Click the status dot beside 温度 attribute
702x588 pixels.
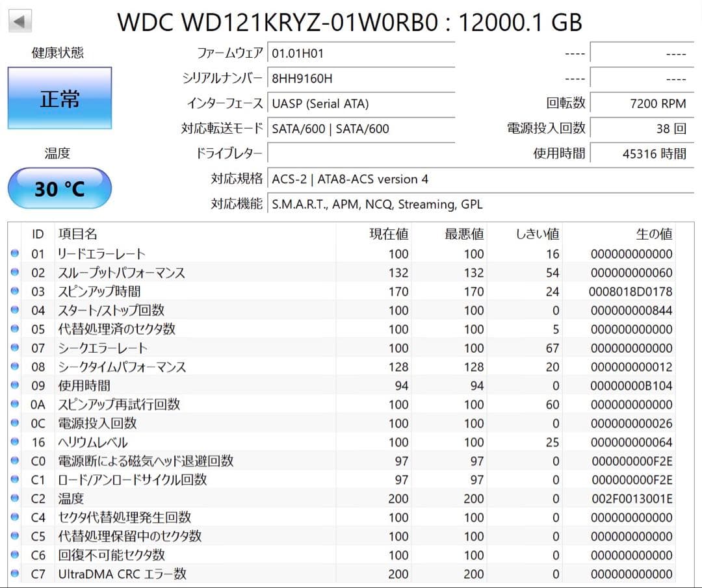[x=14, y=498]
